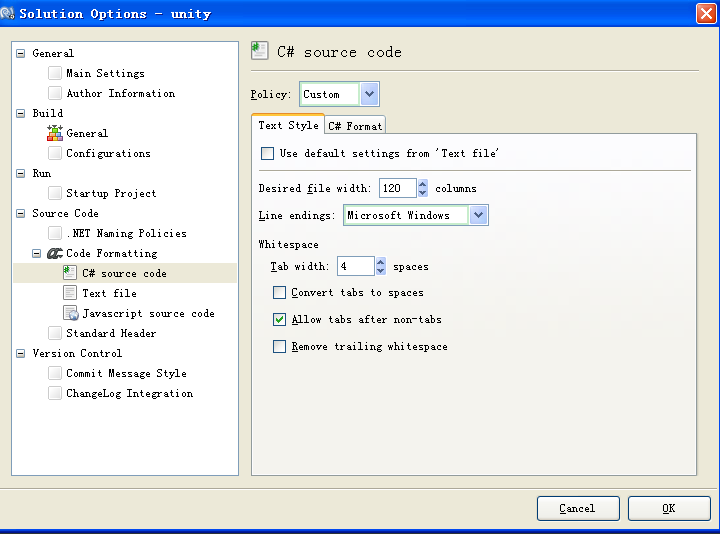Select Commit Message Style item

tap(126, 373)
